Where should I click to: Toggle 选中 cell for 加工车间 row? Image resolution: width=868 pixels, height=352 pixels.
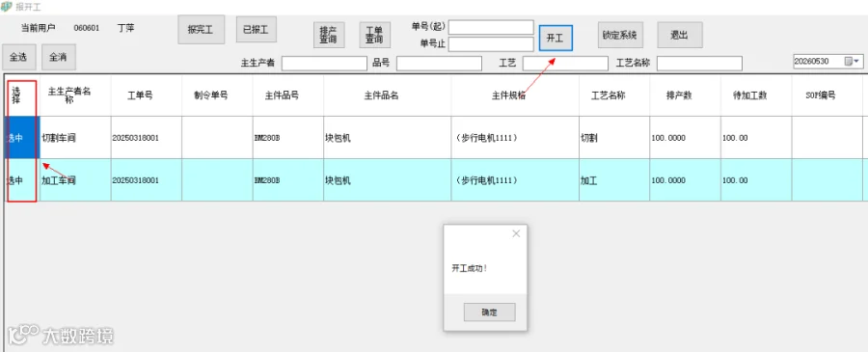tap(21, 180)
